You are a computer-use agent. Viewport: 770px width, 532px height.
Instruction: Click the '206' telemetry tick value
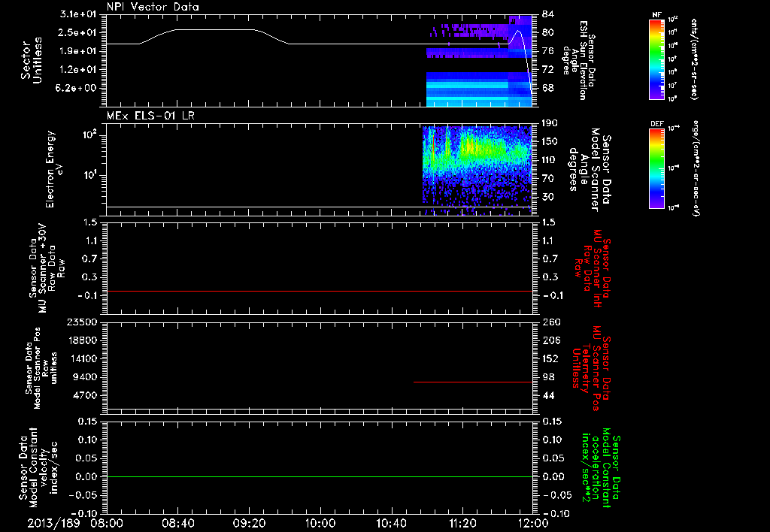click(551, 340)
